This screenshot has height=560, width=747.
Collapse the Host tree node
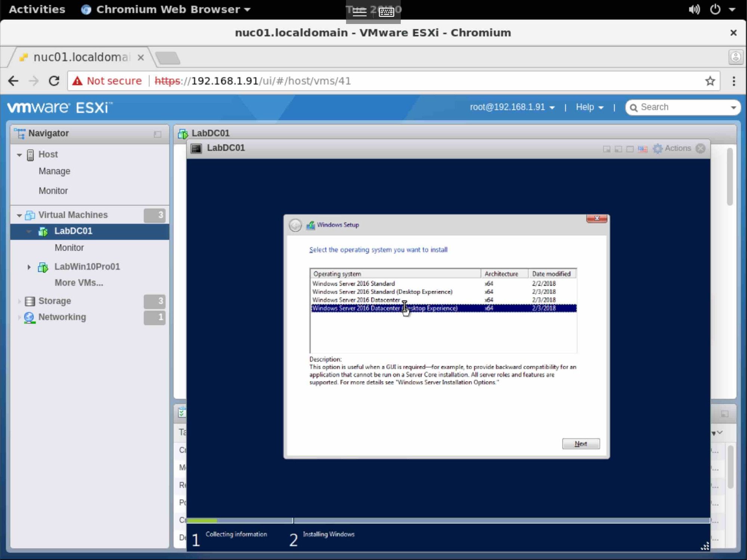pos(19,155)
